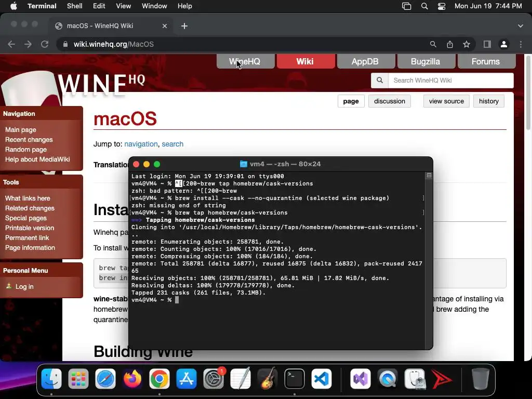Open Trash in the Dock
532x399 pixels.
pyautogui.click(x=480, y=379)
